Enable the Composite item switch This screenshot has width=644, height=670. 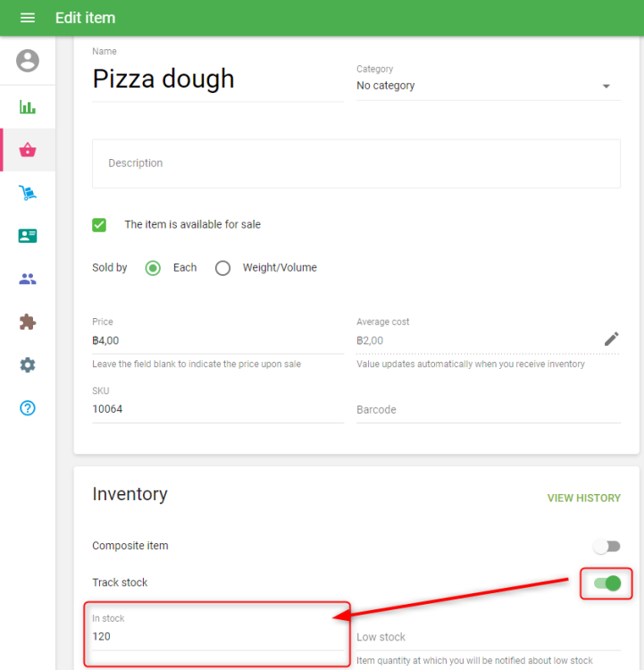607,546
